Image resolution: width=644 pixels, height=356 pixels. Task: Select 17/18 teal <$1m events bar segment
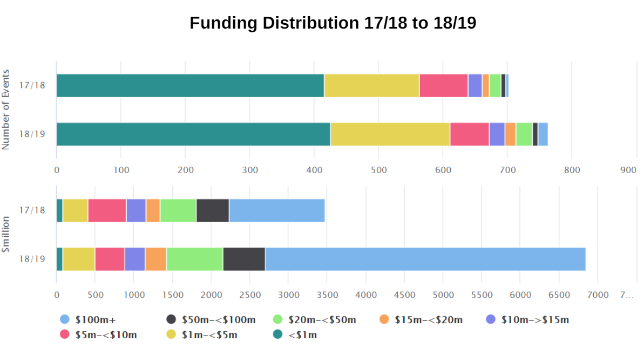[190, 86]
